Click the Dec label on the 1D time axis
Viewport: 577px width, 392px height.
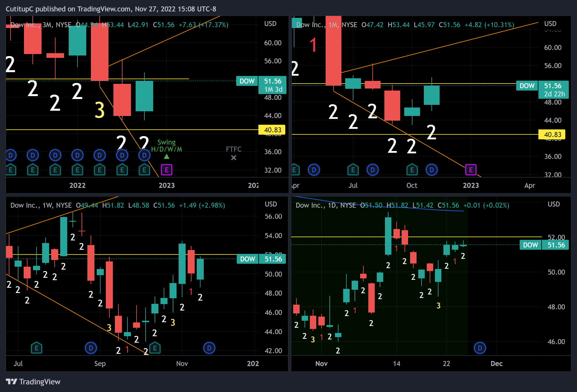(x=497, y=364)
